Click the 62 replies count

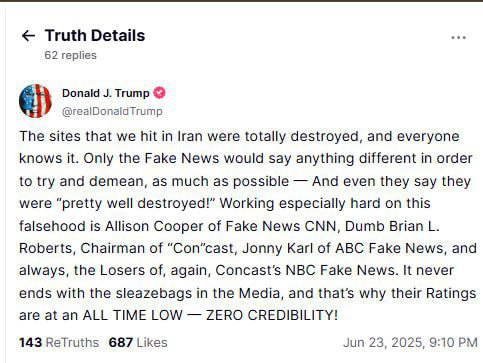click(x=71, y=55)
